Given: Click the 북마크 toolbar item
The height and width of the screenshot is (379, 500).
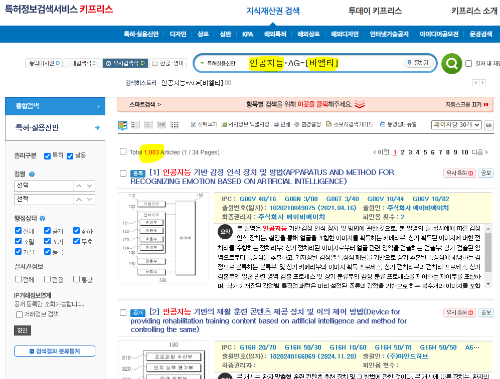Looking at the screenshot, I should pyautogui.click(x=398, y=124).
